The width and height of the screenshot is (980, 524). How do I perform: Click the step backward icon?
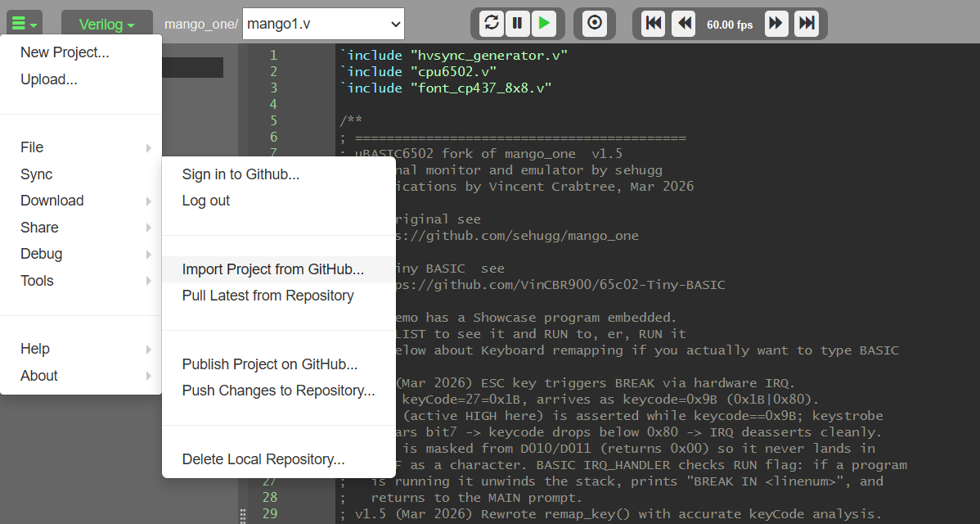pos(683,24)
